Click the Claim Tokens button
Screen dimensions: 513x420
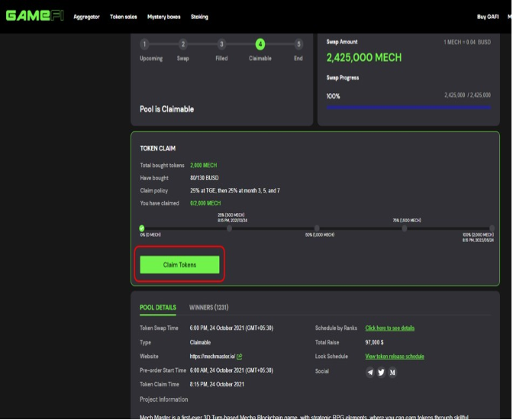[x=179, y=264]
